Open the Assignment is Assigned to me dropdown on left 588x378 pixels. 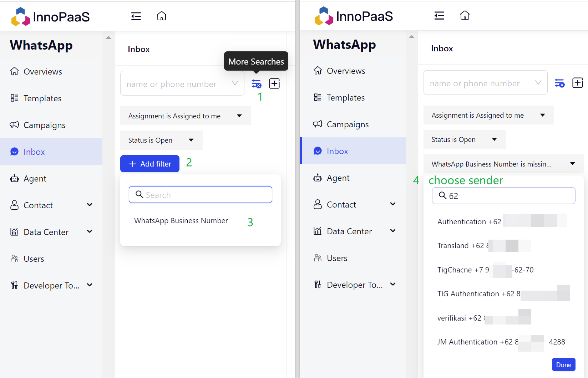pyautogui.click(x=185, y=116)
